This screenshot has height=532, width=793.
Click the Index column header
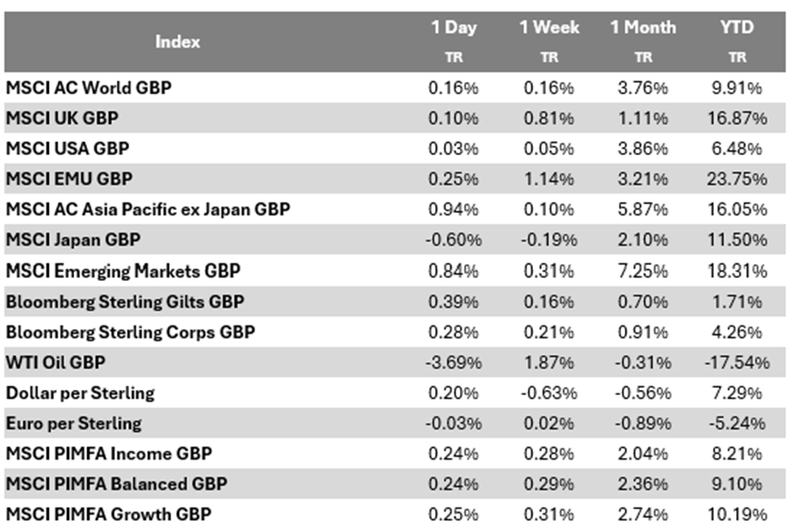coord(178,41)
